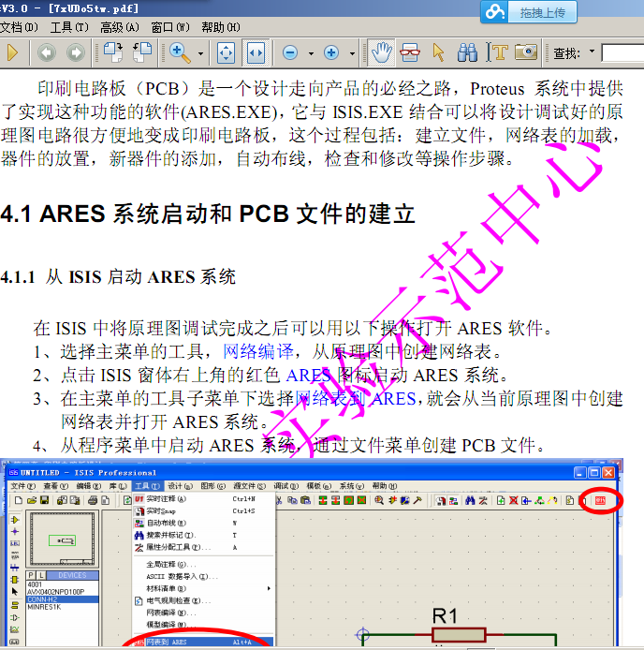
Task: Click the yellow play arrow toolbar icon
Action: click(13, 52)
